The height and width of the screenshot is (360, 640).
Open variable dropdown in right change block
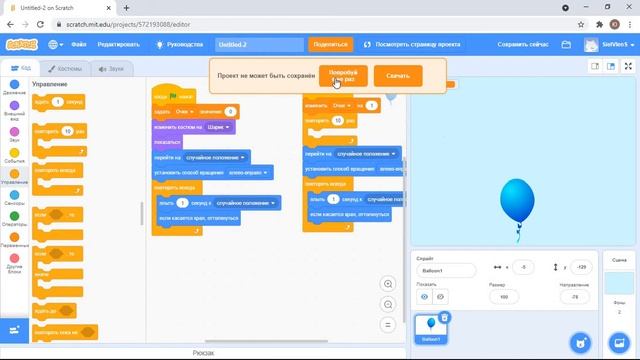pyautogui.click(x=342, y=106)
